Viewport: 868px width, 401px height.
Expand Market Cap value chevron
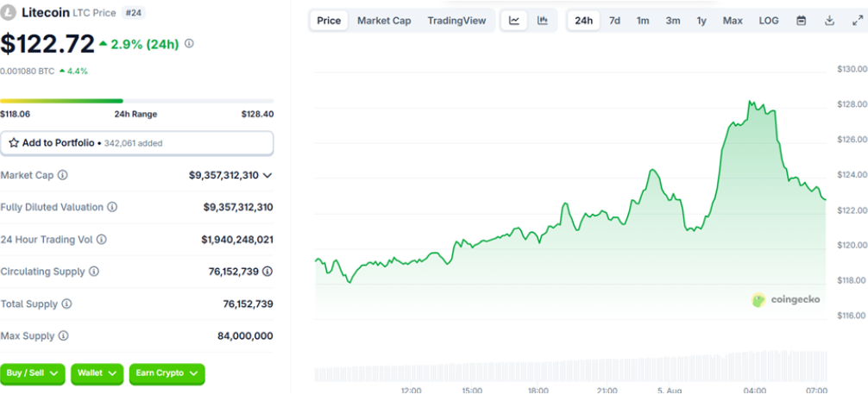point(267,175)
